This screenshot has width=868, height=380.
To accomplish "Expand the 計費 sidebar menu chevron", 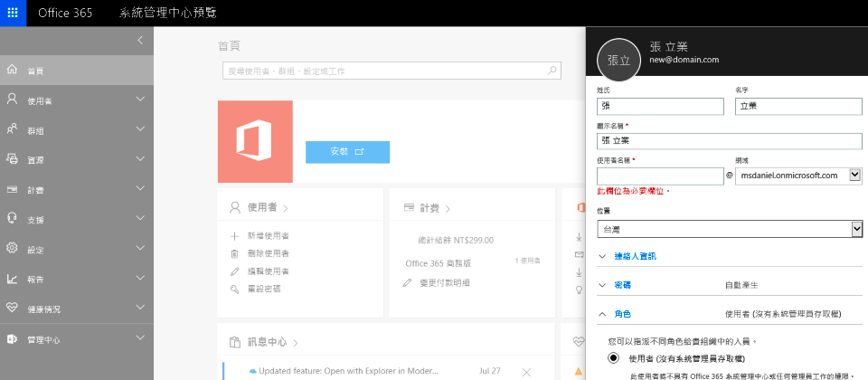I will pyautogui.click(x=140, y=188).
